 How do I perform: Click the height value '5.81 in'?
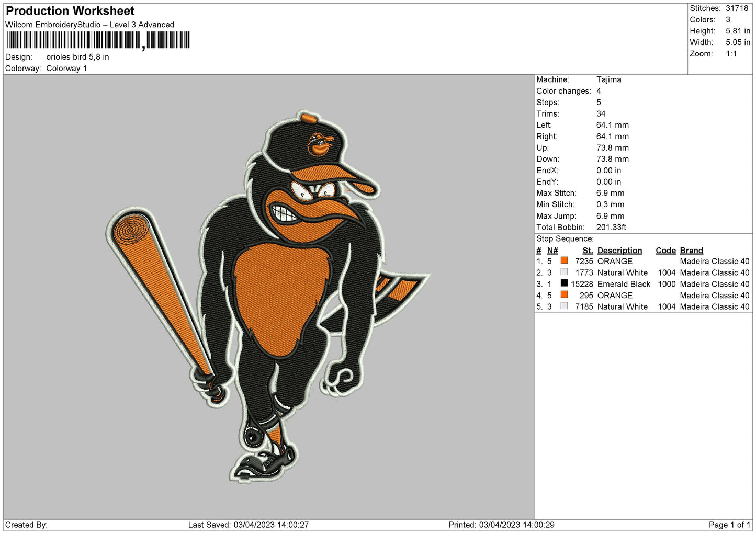pyautogui.click(x=738, y=31)
